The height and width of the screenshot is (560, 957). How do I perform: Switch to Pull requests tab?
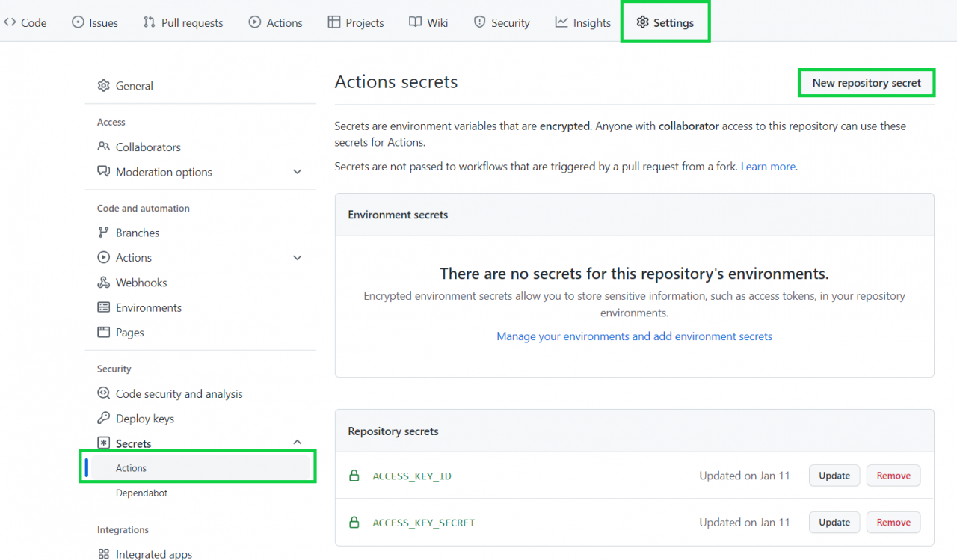click(183, 22)
